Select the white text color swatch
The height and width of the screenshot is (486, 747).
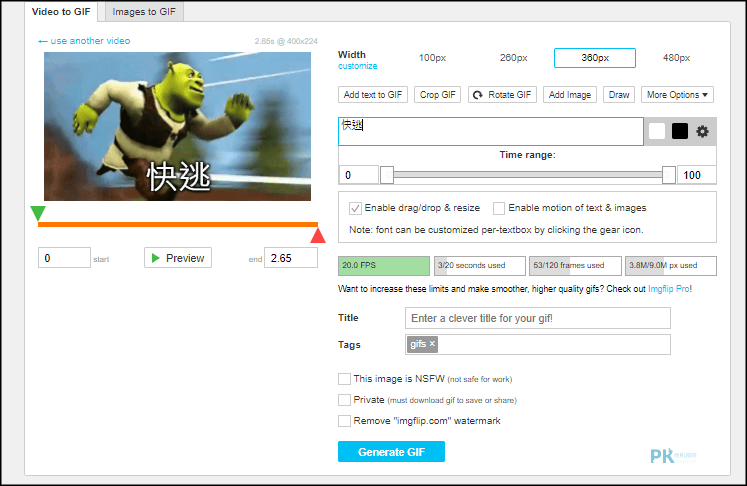[x=656, y=131]
